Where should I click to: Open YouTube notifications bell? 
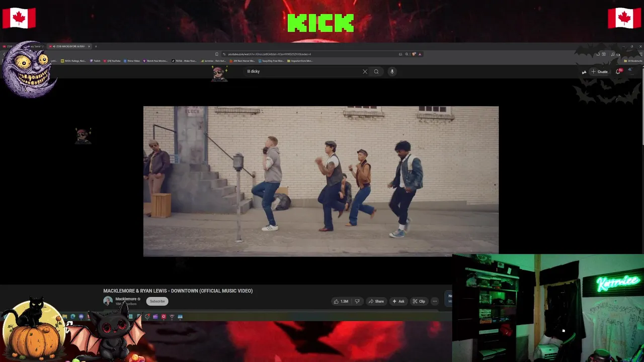[x=618, y=71]
